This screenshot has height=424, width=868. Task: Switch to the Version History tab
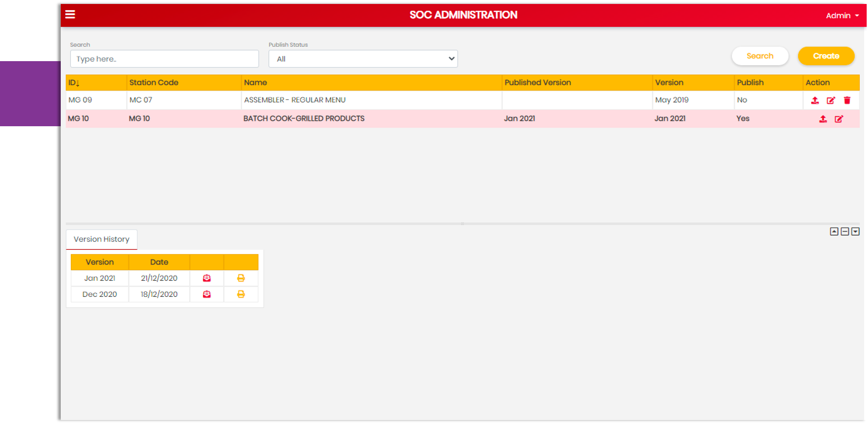click(x=101, y=239)
